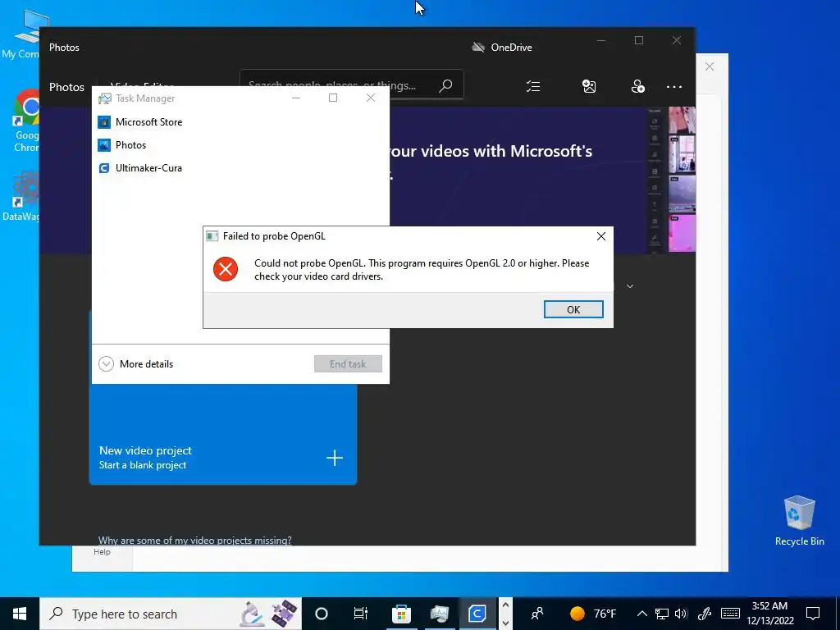The image size is (840, 630).
Task: Open the Photos tab in Photos app
Action: click(x=67, y=87)
